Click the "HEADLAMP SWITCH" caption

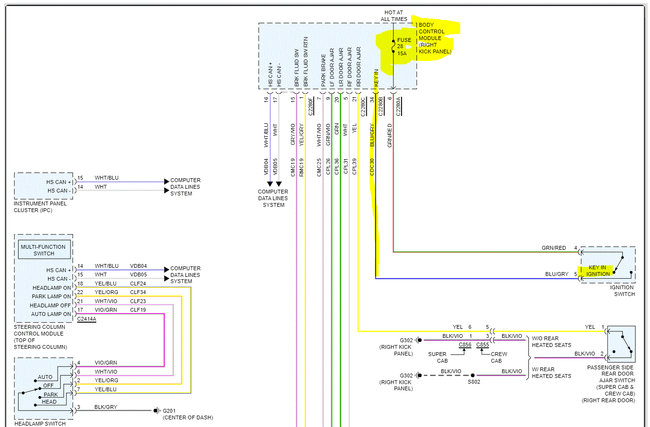(40, 424)
